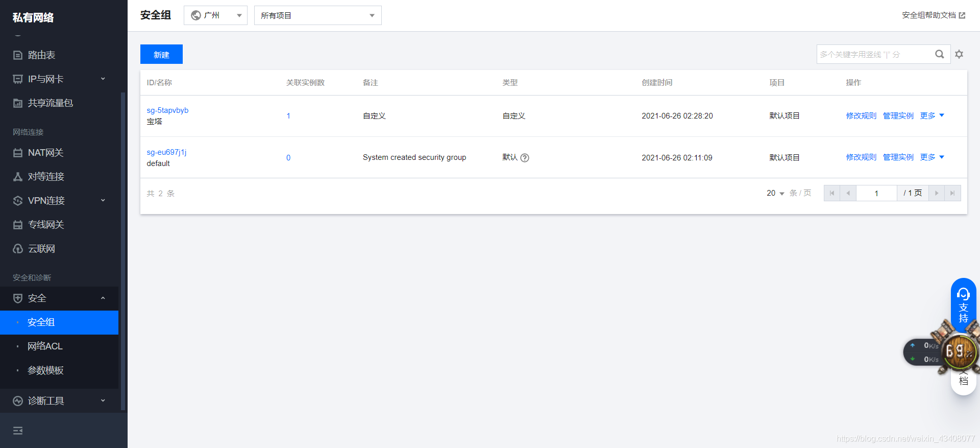
Task: Go to previous page in pagination
Action: (x=848, y=193)
